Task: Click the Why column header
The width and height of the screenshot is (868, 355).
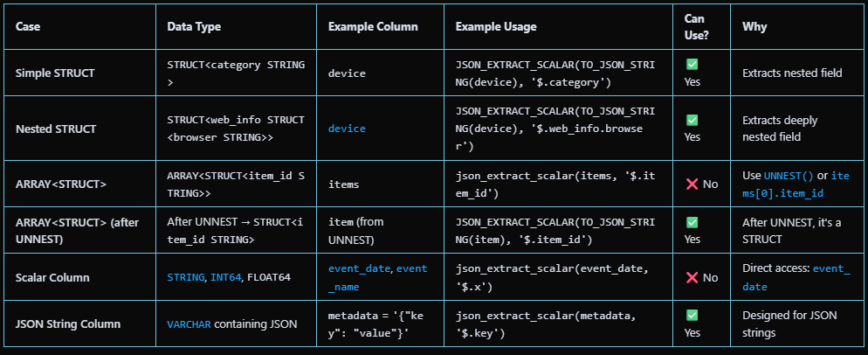Action: pyautogui.click(x=754, y=27)
